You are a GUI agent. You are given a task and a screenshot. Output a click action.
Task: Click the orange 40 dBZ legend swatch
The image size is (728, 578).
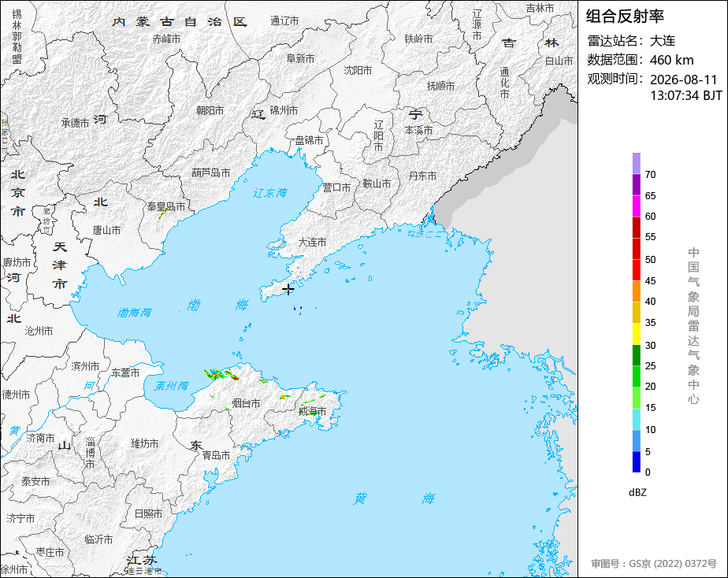coord(636,291)
